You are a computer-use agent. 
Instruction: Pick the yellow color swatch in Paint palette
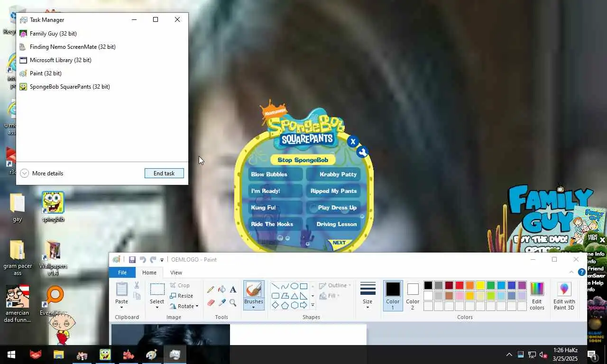point(480,285)
